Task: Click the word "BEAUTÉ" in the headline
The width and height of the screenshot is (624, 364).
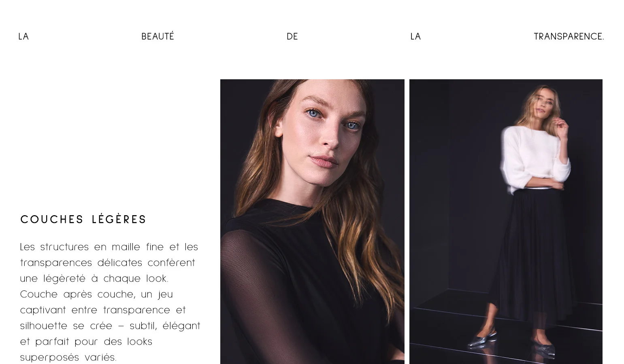Action: pyautogui.click(x=158, y=36)
